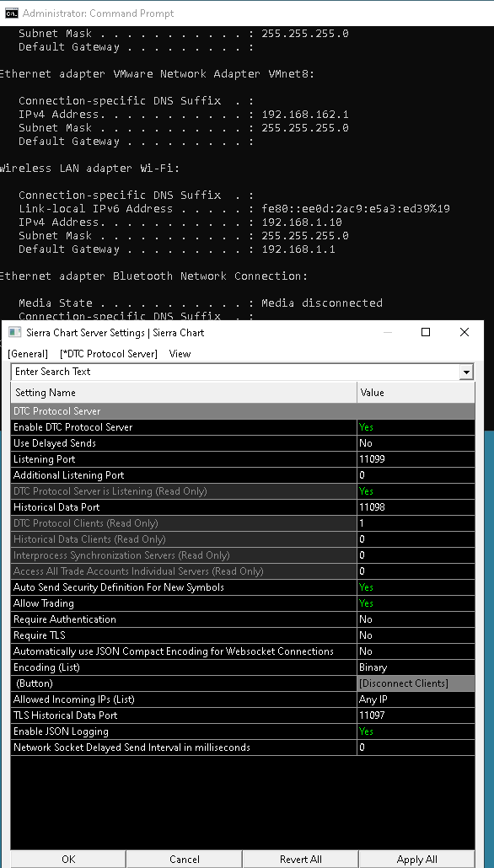Click the Command Prompt title bar icon
Image resolution: width=494 pixels, height=868 pixels.
pyautogui.click(x=11, y=13)
